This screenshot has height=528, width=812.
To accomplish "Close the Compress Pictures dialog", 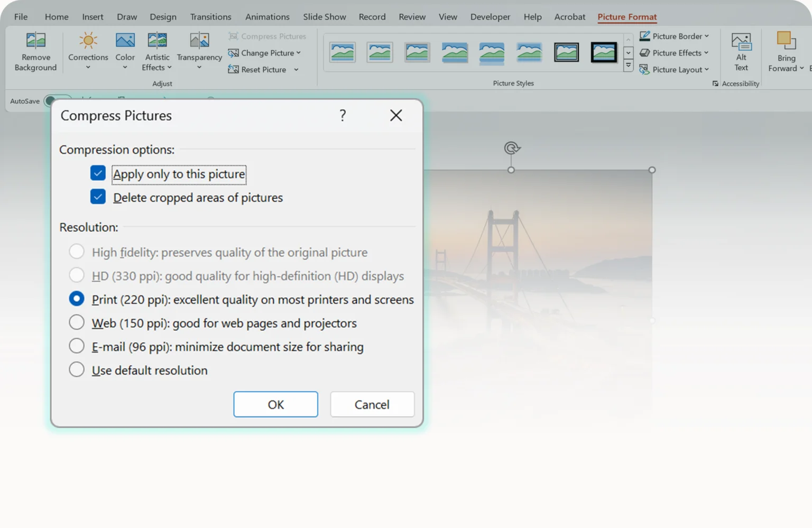I will pyautogui.click(x=396, y=115).
